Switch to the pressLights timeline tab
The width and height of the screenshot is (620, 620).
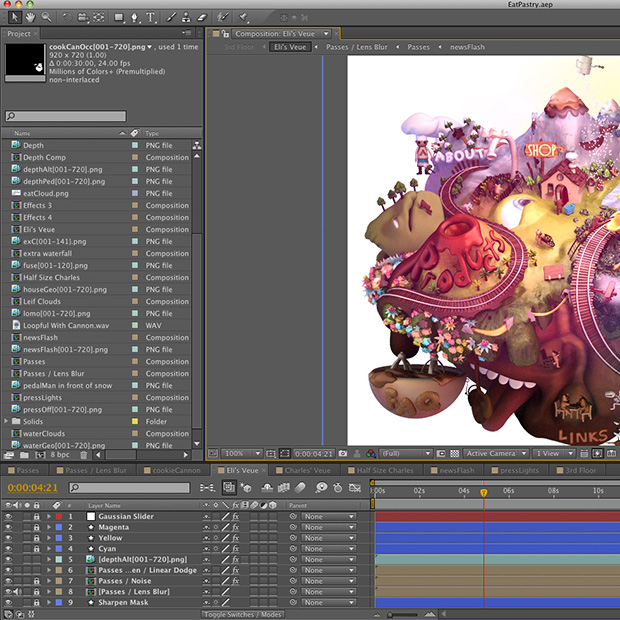(515, 470)
